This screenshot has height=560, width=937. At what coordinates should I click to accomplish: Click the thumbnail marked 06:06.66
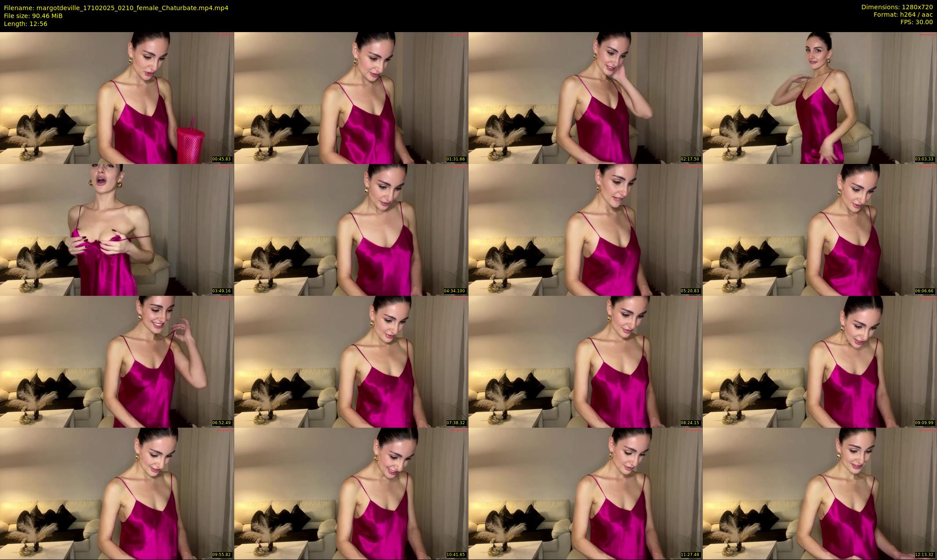click(820, 229)
